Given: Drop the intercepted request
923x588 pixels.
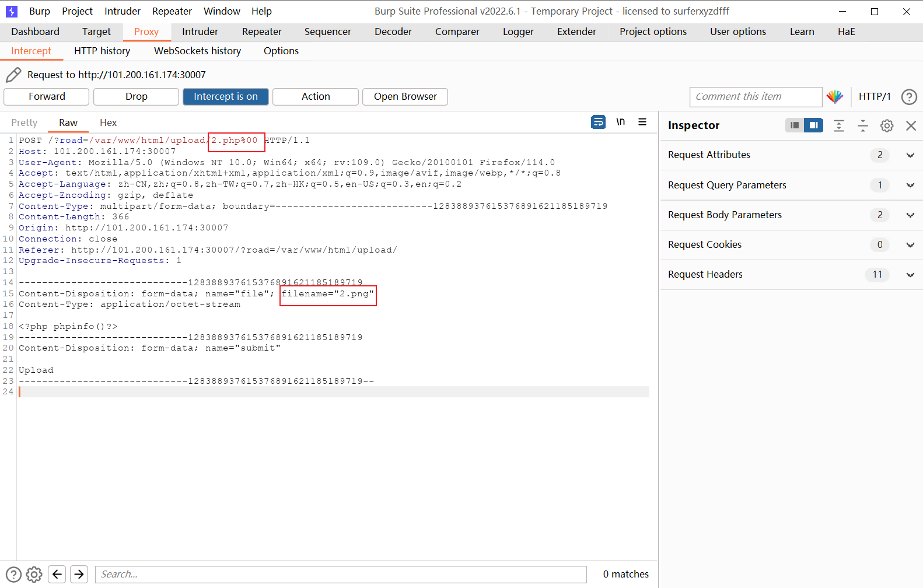Looking at the screenshot, I should [136, 97].
